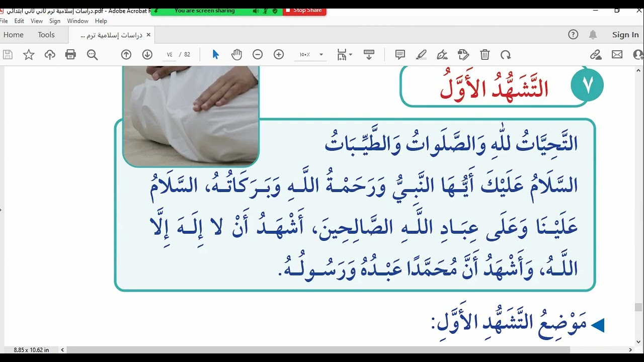Switch to the Tools tab
The height and width of the screenshot is (362, 644).
[x=46, y=35]
